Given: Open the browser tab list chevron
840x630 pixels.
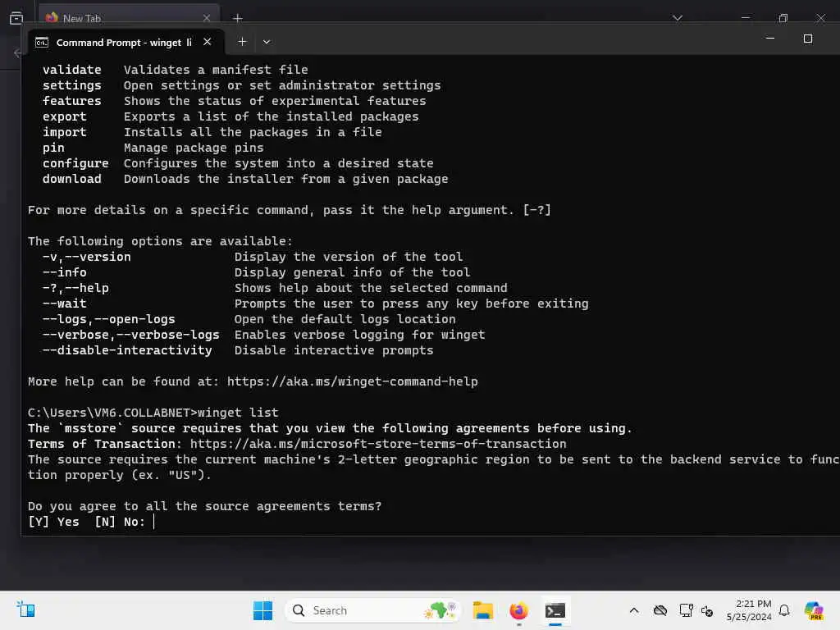Looking at the screenshot, I should point(677,18).
